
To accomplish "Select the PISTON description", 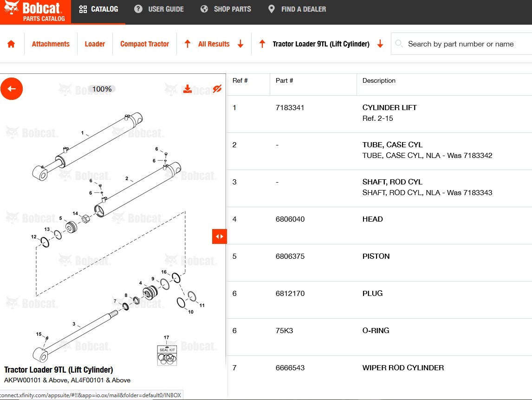I will click(x=376, y=256).
